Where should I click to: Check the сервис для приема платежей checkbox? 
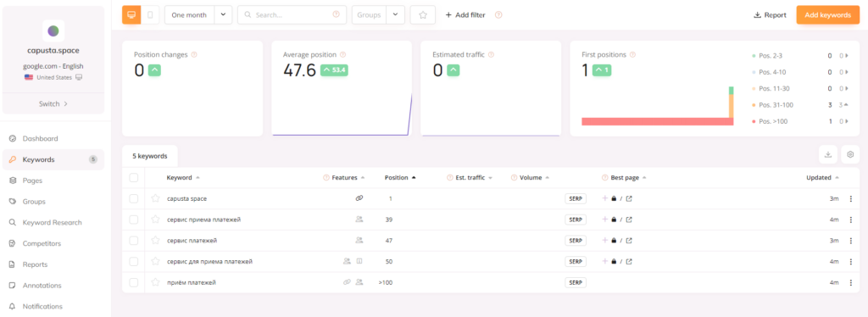[133, 261]
